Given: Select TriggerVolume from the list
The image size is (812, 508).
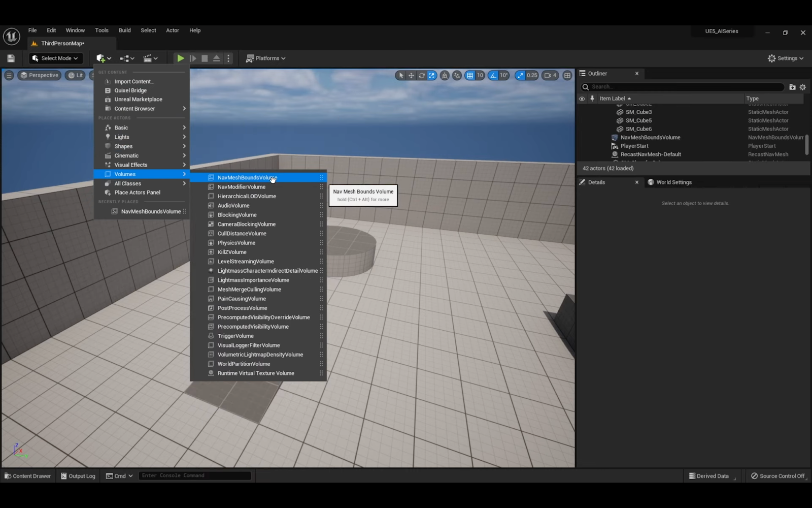Looking at the screenshot, I should [x=258, y=336].
